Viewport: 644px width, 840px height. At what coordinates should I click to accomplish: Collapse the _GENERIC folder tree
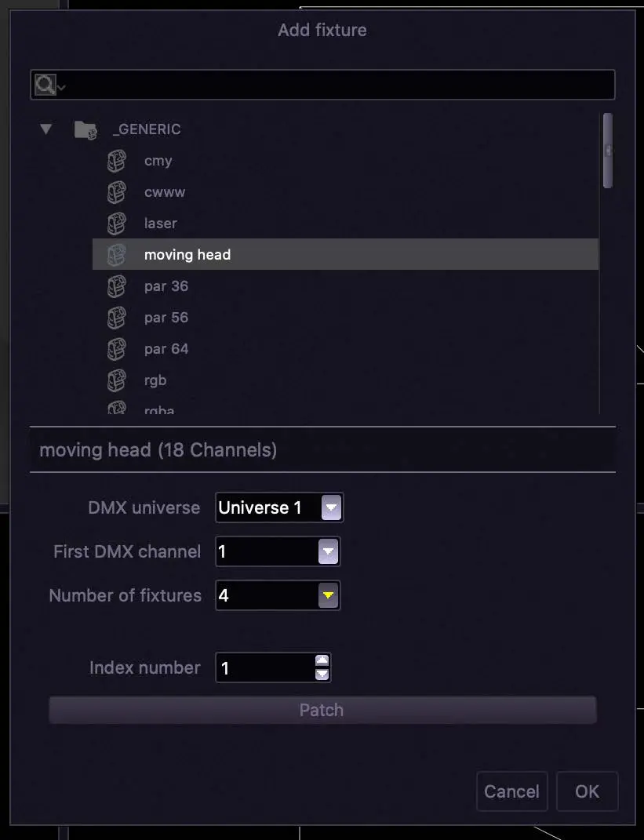click(x=46, y=129)
